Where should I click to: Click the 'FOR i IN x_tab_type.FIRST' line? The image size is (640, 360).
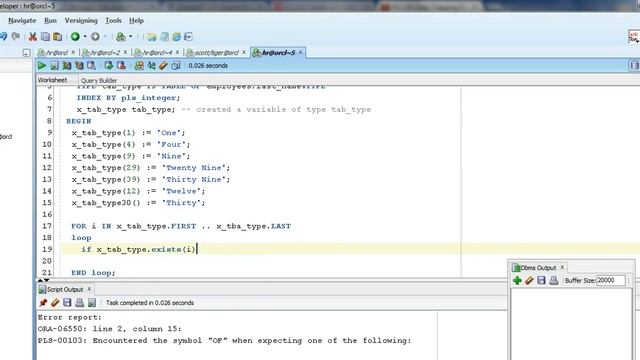point(181,226)
